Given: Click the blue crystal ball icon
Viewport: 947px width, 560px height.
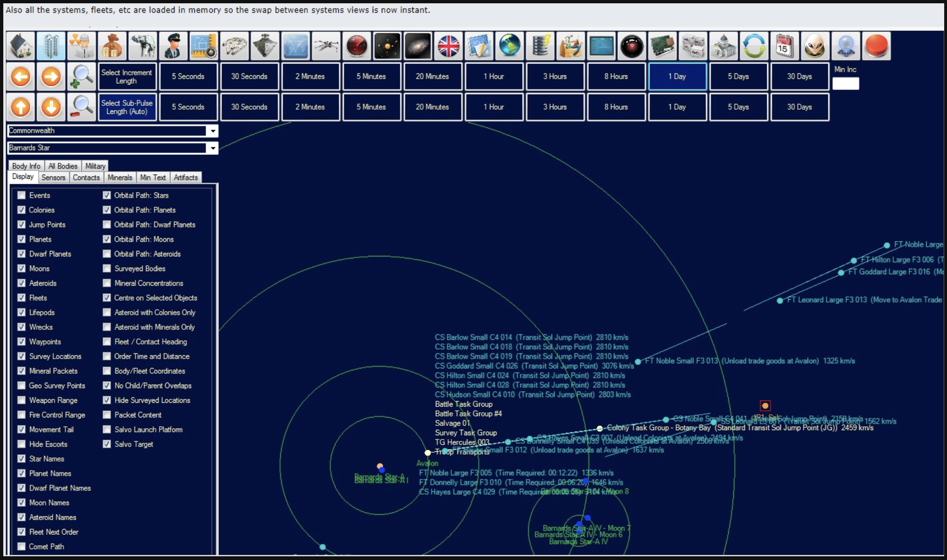Looking at the screenshot, I should pyautogui.click(x=846, y=46).
